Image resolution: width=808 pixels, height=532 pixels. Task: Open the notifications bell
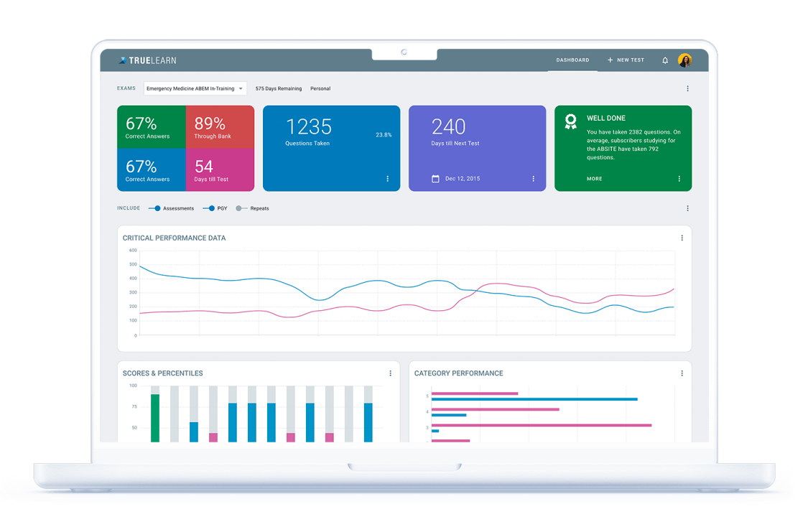pyautogui.click(x=665, y=60)
